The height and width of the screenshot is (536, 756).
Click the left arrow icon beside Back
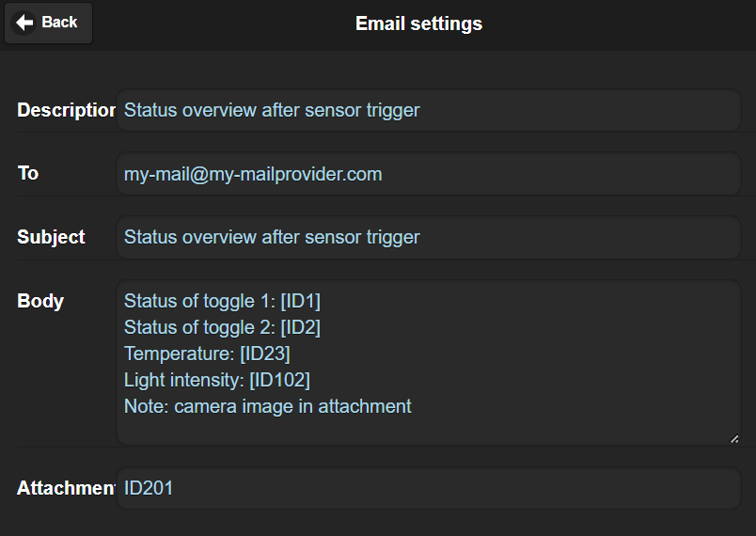24,23
